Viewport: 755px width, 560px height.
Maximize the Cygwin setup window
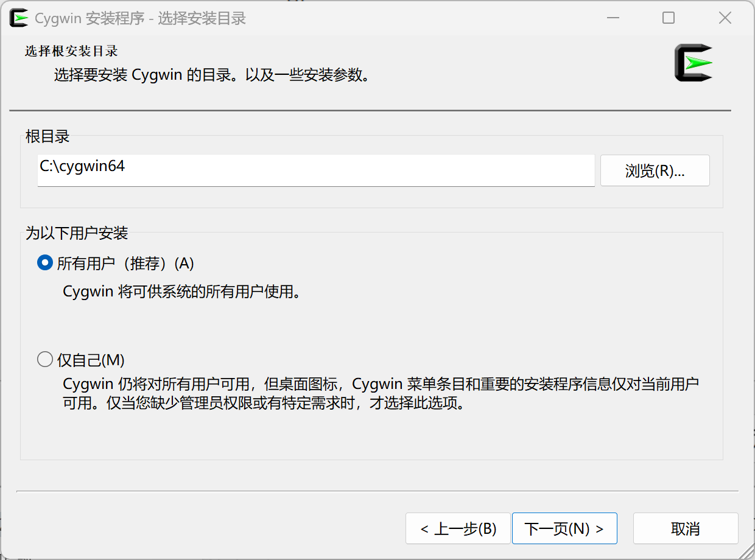669,18
